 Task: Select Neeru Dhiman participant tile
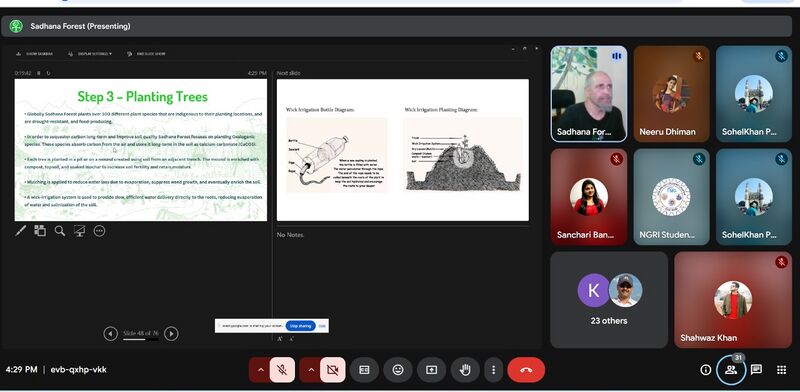[x=671, y=94]
